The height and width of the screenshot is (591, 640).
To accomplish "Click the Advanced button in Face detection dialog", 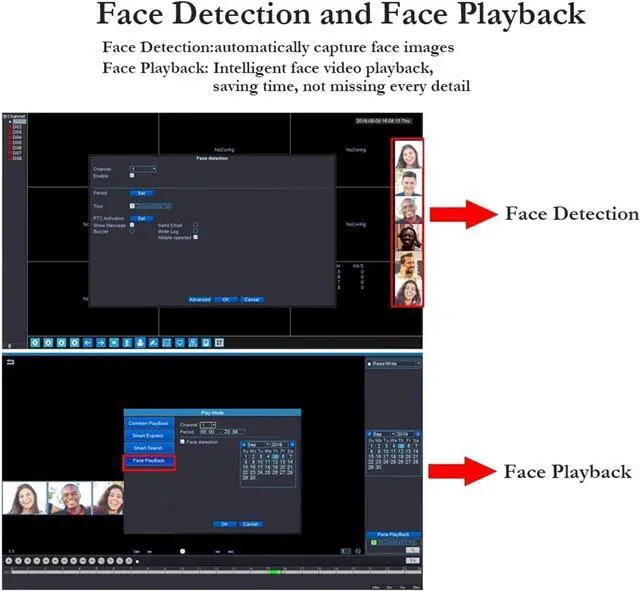I will [199, 299].
